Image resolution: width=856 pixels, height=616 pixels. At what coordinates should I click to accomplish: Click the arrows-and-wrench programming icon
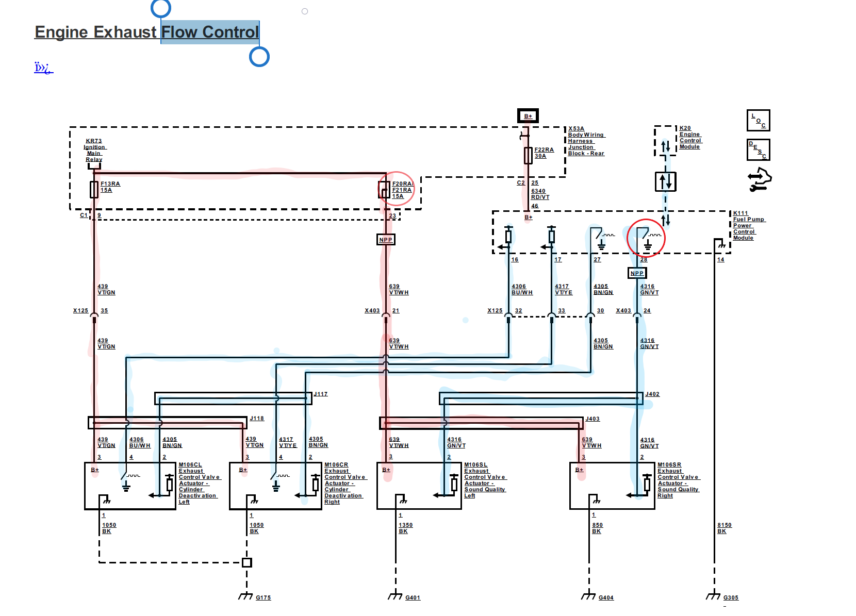759,180
